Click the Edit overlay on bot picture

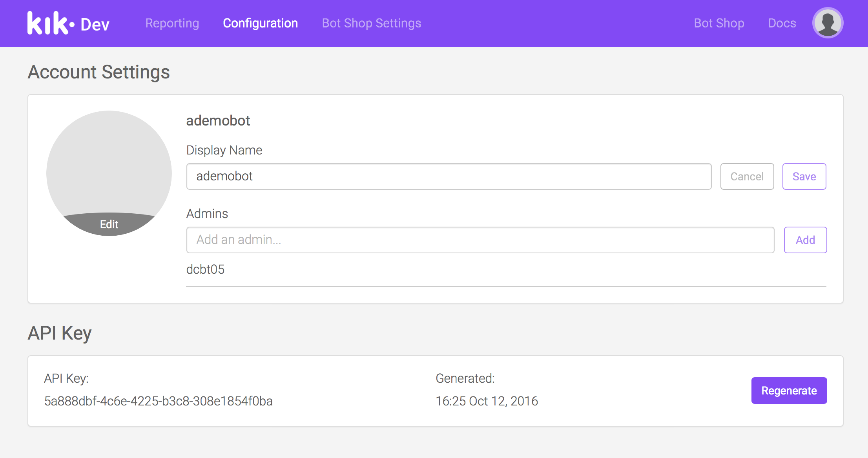tap(109, 224)
